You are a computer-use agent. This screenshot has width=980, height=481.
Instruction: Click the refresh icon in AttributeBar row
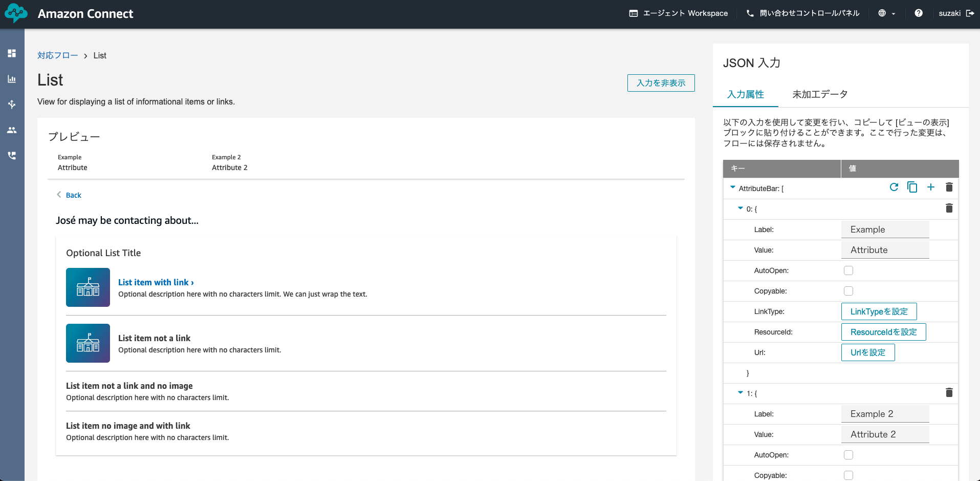(x=894, y=187)
